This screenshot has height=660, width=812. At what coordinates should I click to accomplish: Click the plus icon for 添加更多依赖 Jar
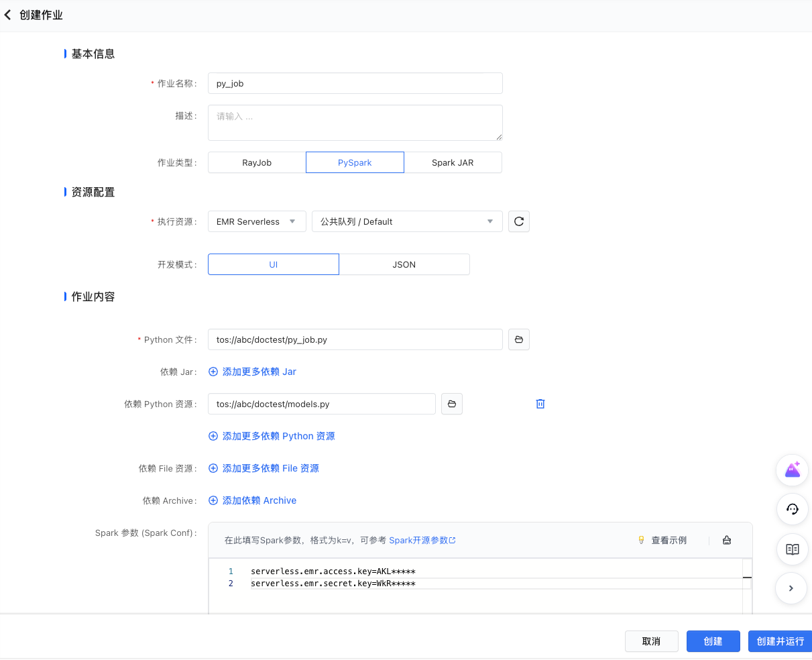pos(213,372)
